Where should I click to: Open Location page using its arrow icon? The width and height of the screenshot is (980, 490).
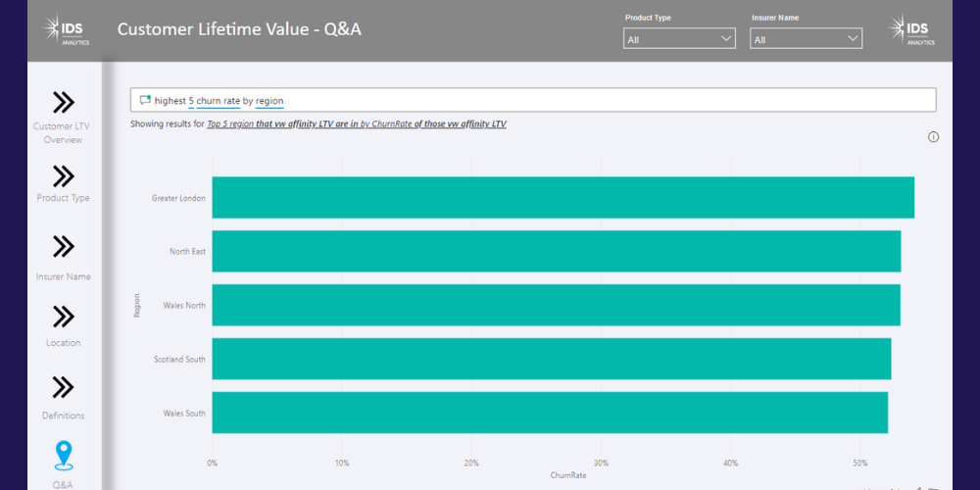pyautogui.click(x=64, y=317)
